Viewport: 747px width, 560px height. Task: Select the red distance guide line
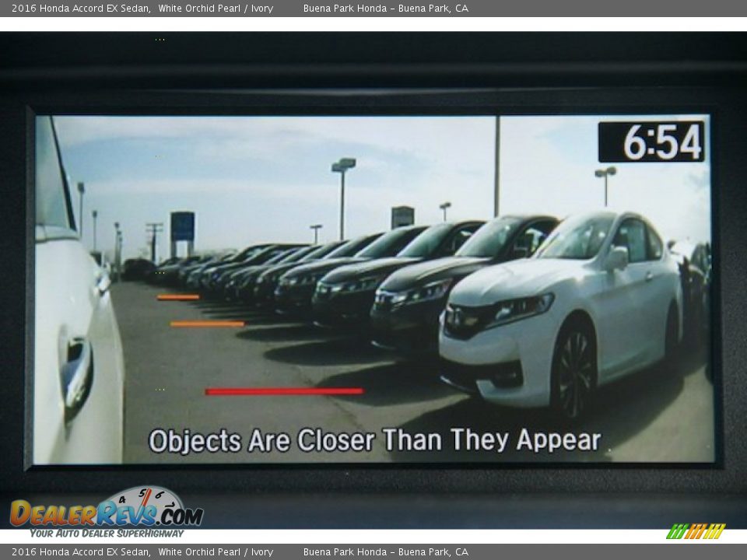(284, 391)
